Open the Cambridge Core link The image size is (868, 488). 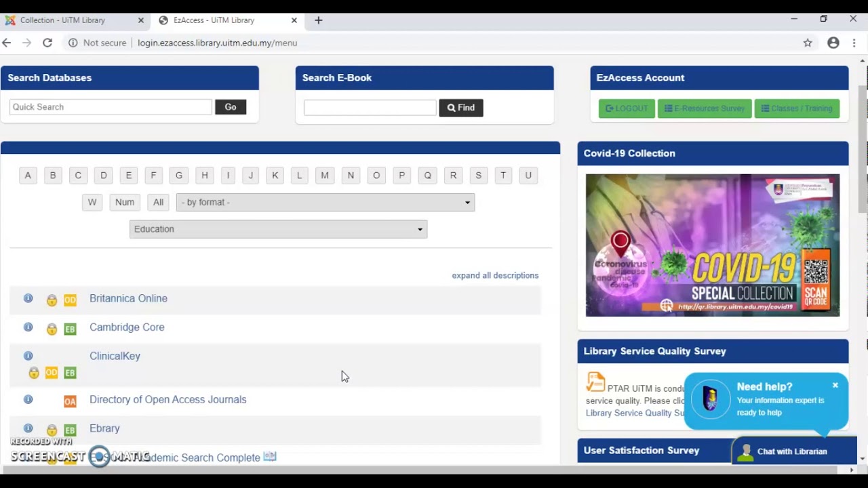(x=127, y=327)
